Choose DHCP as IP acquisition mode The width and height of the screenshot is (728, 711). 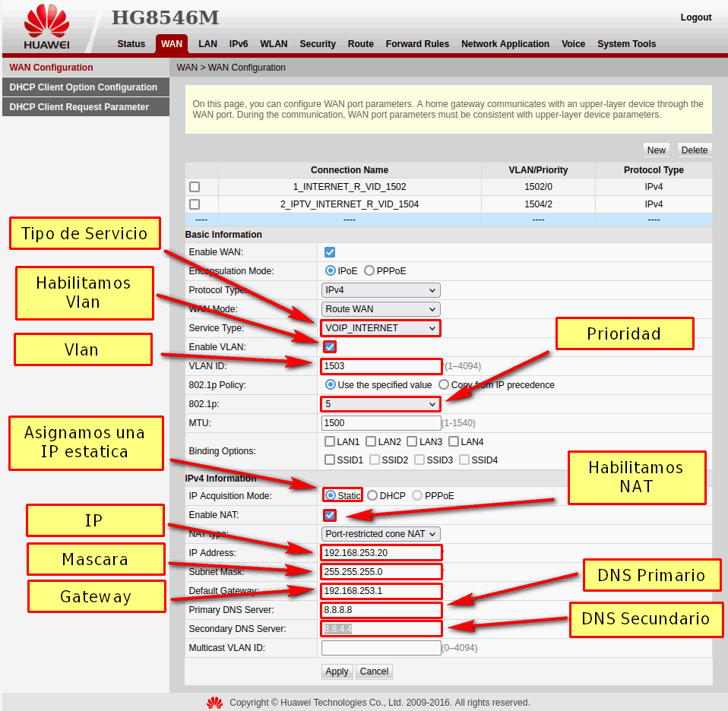372,495
